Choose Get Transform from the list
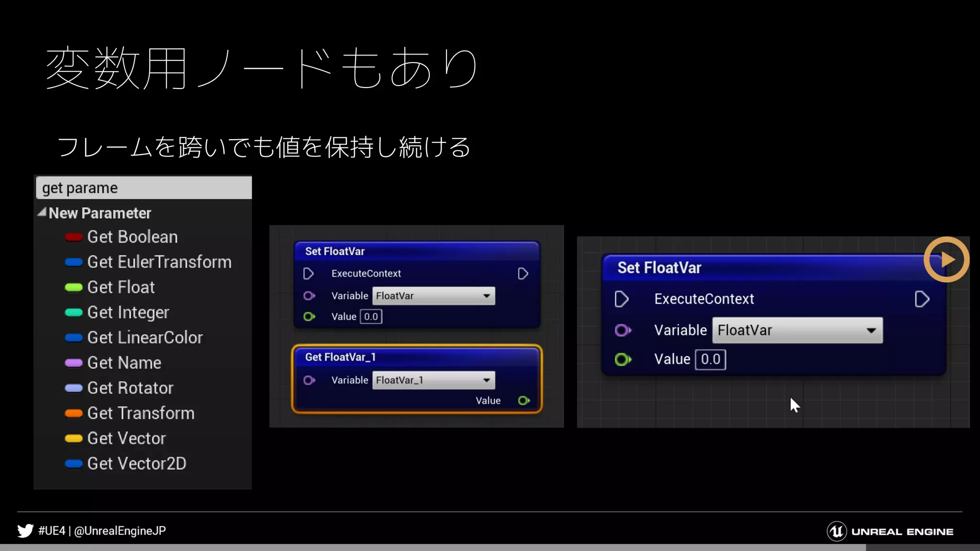The height and width of the screenshot is (551, 980). point(141,413)
